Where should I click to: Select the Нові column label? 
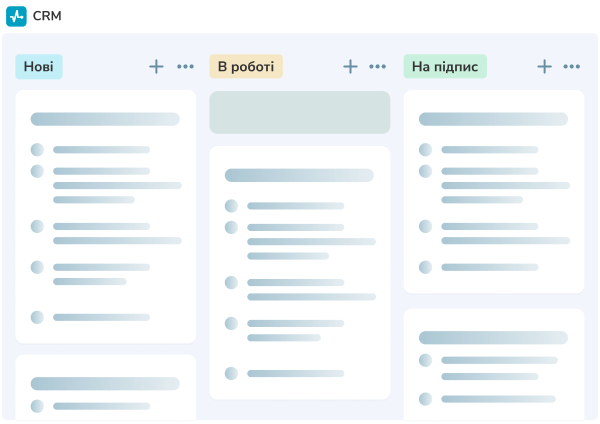(39, 67)
